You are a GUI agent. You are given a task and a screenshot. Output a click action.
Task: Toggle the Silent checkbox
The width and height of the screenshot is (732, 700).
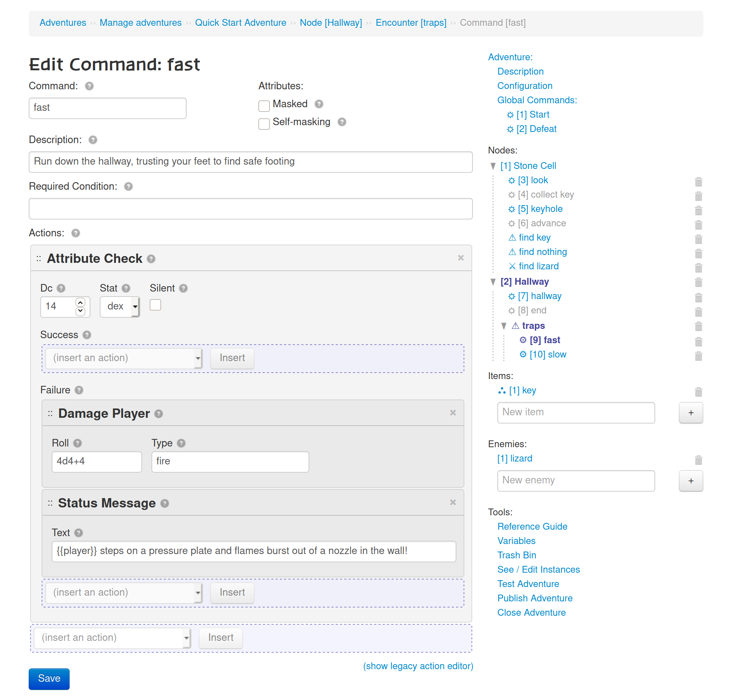(x=155, y=305)
